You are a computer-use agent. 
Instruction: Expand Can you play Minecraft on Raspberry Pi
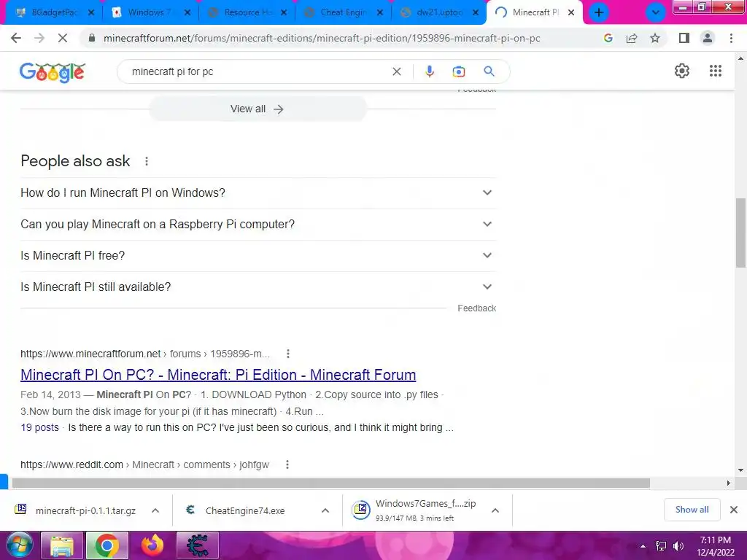[x=258, y=225]
